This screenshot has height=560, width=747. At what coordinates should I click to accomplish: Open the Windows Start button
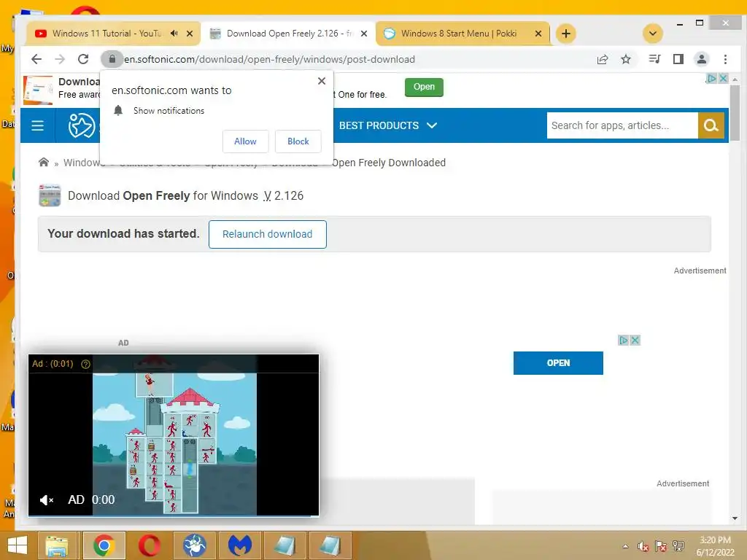point(18,545)
